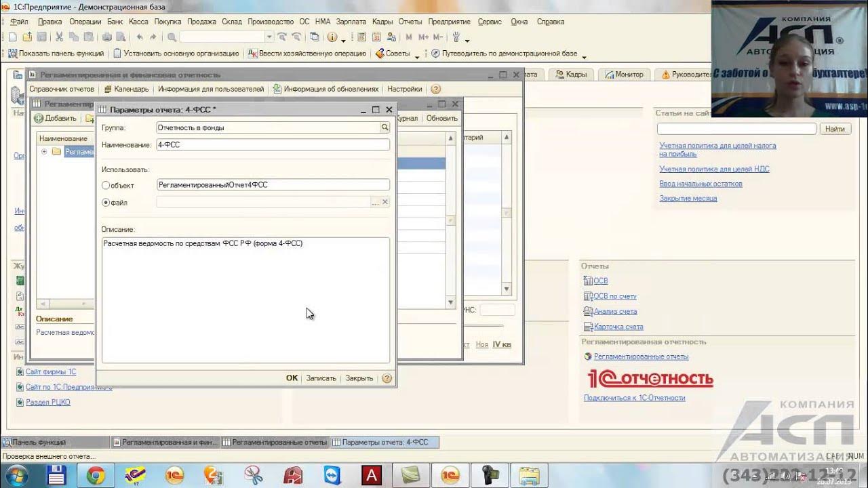Image resolution: width=868 pixels, height=488 pixels.
Task: Open the Календарь toolbar item
Action: [126, 89]
